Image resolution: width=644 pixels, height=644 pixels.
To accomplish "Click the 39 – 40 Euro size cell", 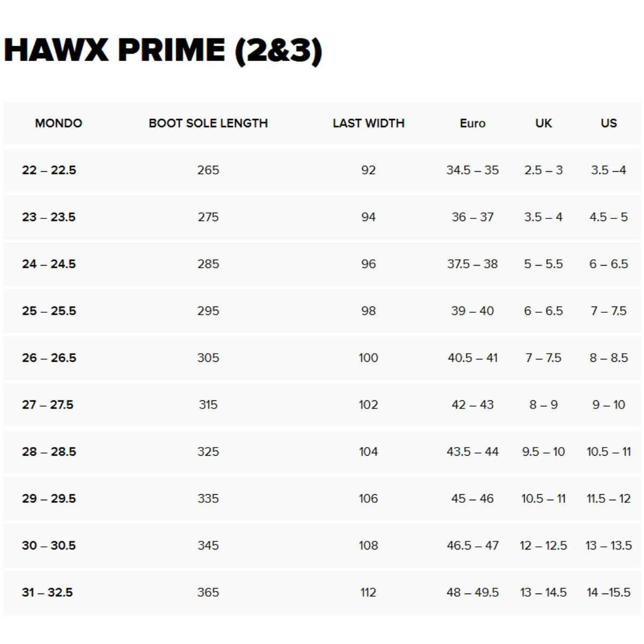I will click(x=472, y=311).
